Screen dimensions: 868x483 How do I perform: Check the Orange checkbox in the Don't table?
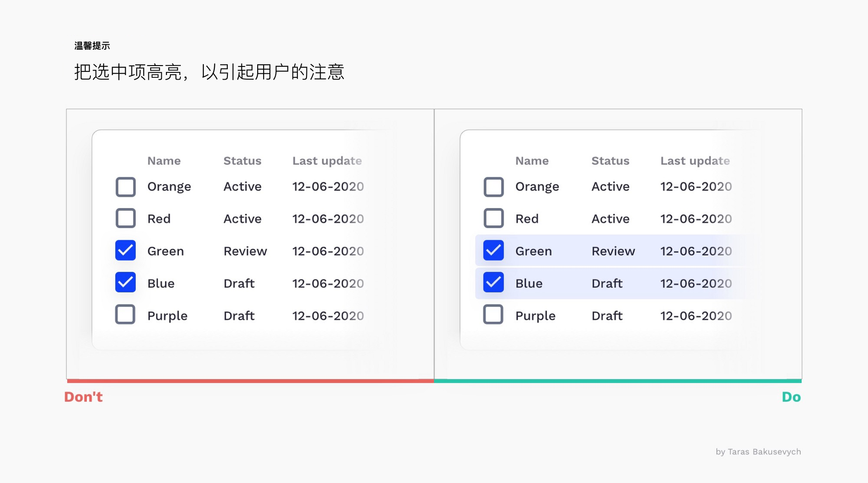(126, 187)
